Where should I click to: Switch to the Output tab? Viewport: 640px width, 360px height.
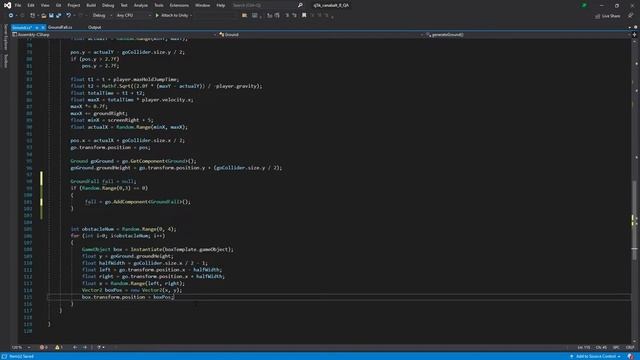click(94, 27)
